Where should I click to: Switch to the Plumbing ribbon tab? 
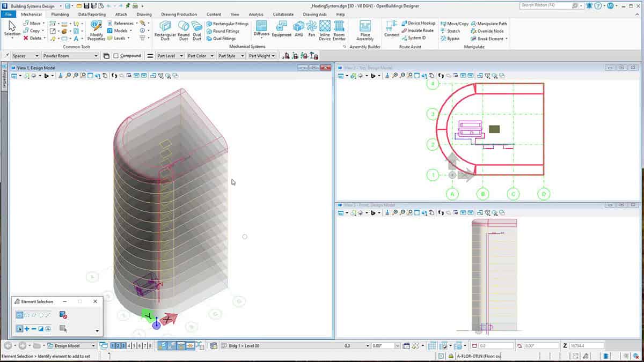(x=60, y=14)
